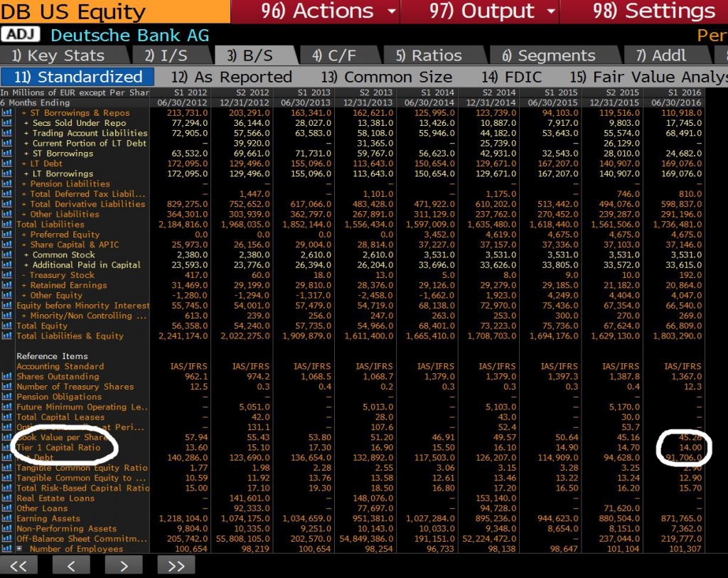Screen dimensions: 728x578
Task: Open chart icon for Secs Sold Under Repo
Action: (7, 123)
